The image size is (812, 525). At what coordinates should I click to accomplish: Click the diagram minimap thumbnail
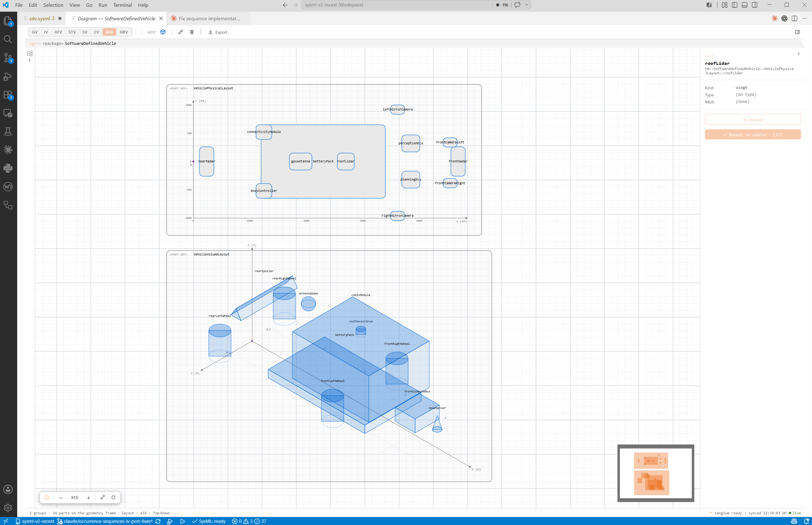tap(656, 473)
